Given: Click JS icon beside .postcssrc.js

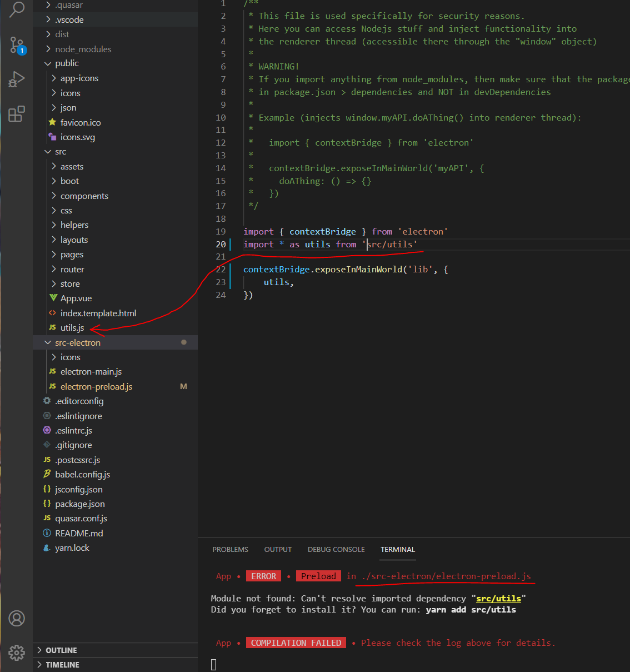Looking at the screenshot, I should (47, 460).
